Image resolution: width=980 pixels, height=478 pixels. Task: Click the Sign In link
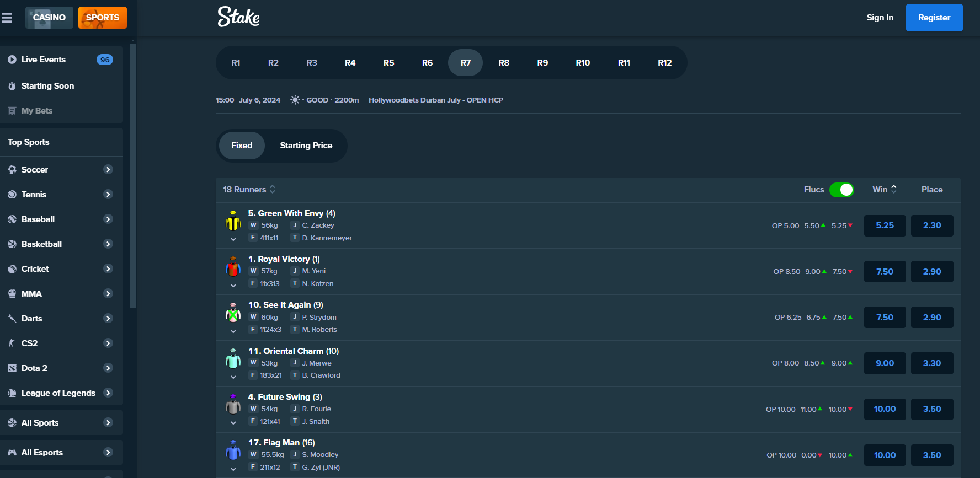tap(880, 18)
